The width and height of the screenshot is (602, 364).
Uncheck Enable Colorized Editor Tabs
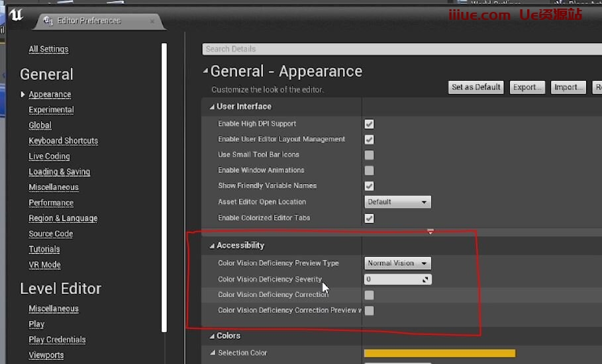(369, 218)
